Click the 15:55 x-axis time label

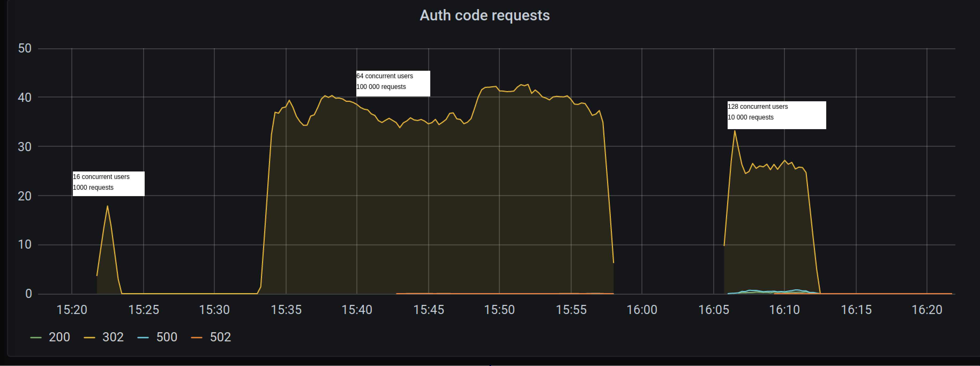click(x=571, y=310)
